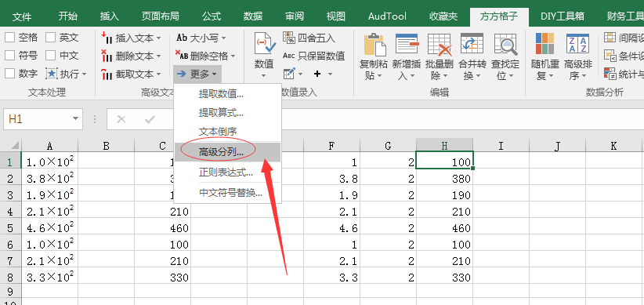
Task: Choose 提取数值... from the menu
Action: coord(227,94)
